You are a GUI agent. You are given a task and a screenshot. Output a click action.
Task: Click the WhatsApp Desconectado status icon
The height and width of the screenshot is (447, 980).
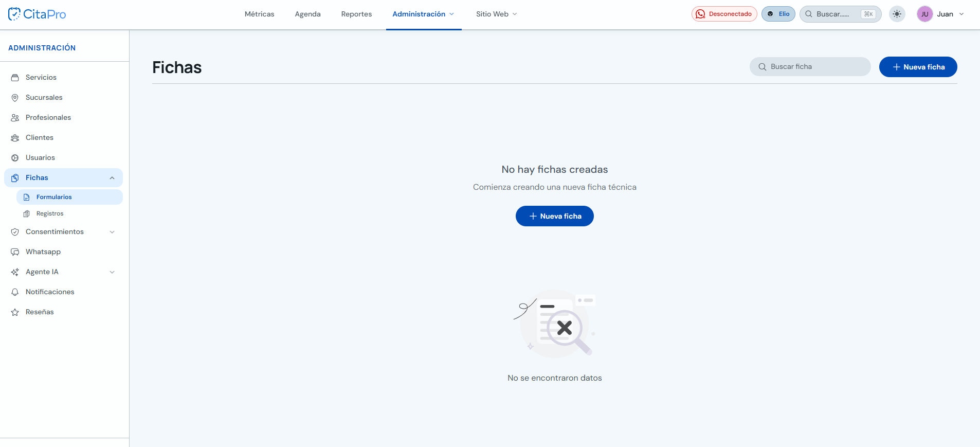[700, 14]
